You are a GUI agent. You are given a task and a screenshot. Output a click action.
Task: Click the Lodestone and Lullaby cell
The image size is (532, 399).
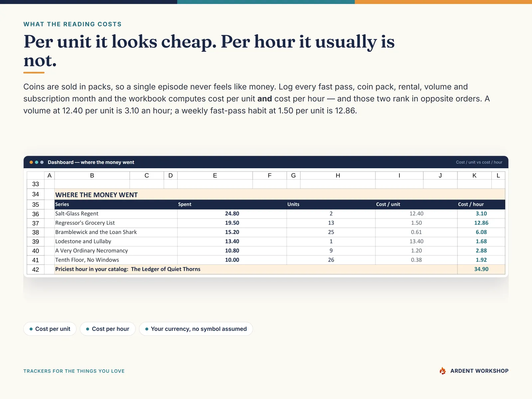[116, 242]
